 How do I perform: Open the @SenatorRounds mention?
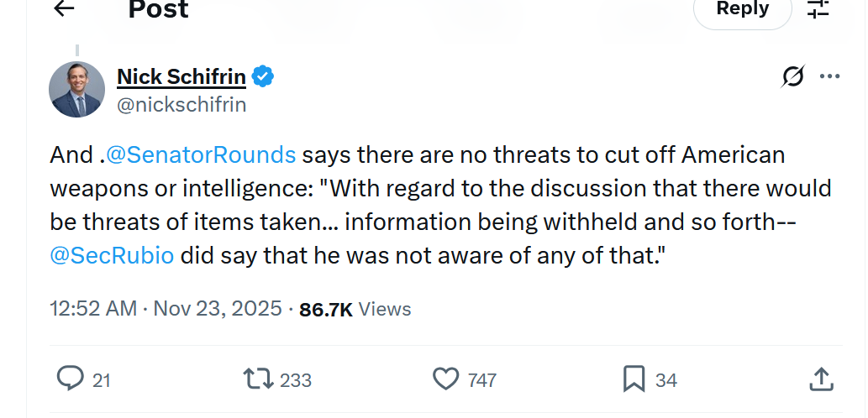coord(198,155)
